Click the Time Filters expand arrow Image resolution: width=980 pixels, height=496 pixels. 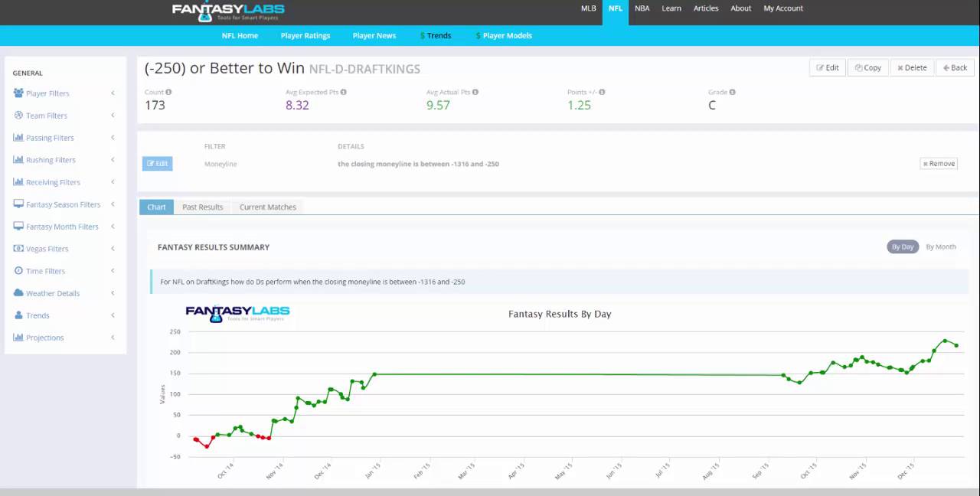point(113,271)
